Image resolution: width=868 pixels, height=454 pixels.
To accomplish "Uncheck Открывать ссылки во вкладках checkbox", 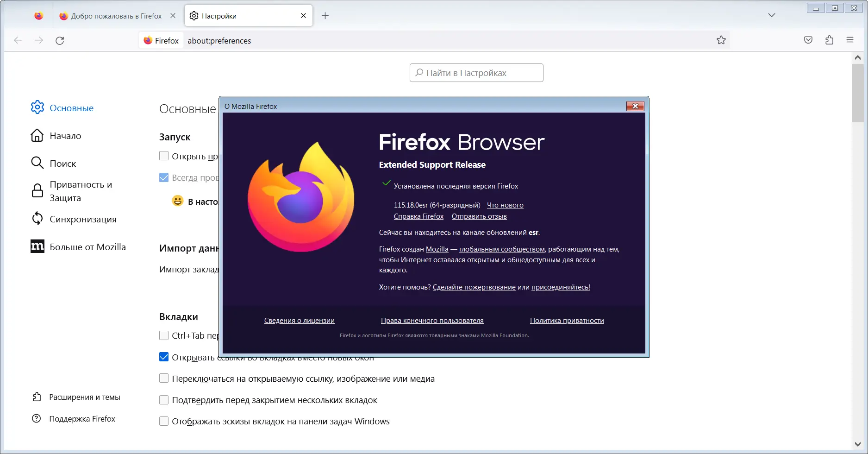I will (x=164, y=357).
